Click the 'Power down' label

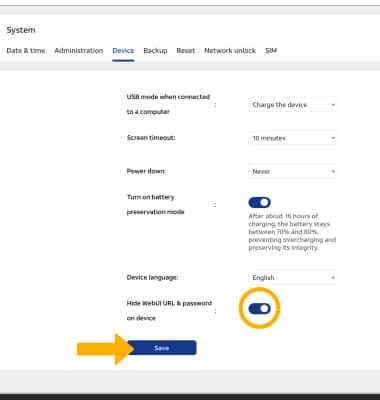(146, 171)
